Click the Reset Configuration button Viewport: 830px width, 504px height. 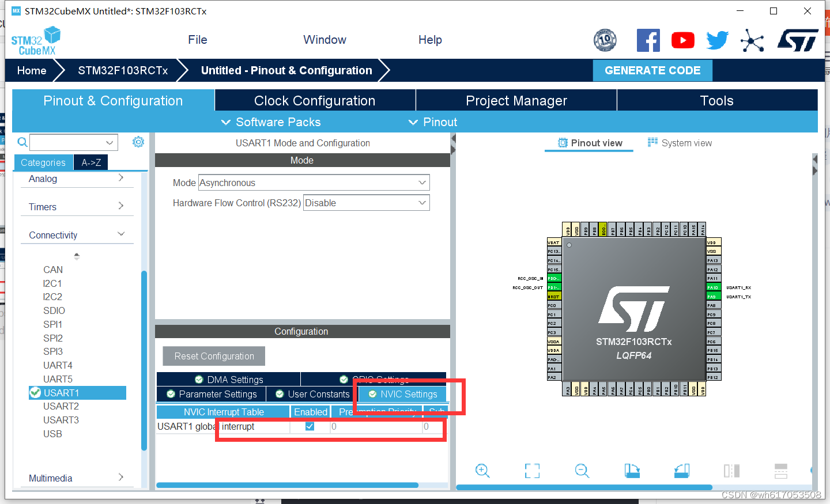pyautogui.click(x=214, y=356)
